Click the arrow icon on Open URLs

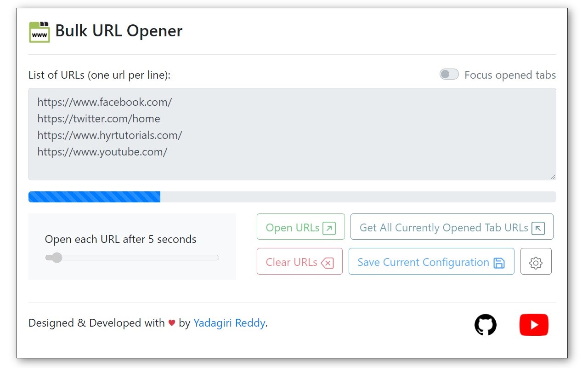pyautogui.click(x=329, y=228)
